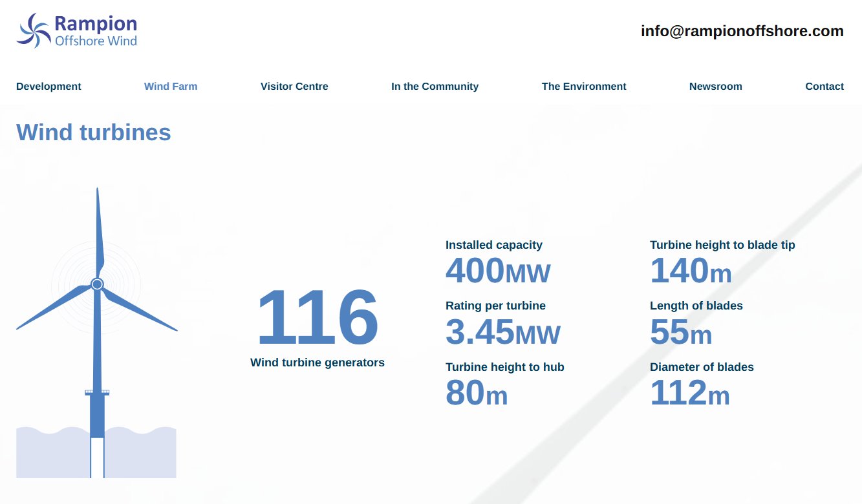Image resolution: width=862 pixels, height=504 pixels.
Task: Click the 140m height to blade tip value
Action: point(691,271)
